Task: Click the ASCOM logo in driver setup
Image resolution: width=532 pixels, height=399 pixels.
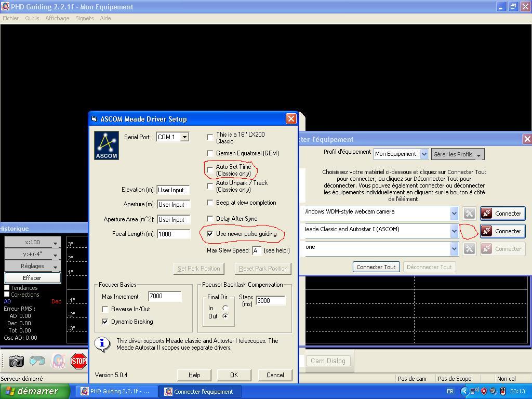Action: [106, 145]
